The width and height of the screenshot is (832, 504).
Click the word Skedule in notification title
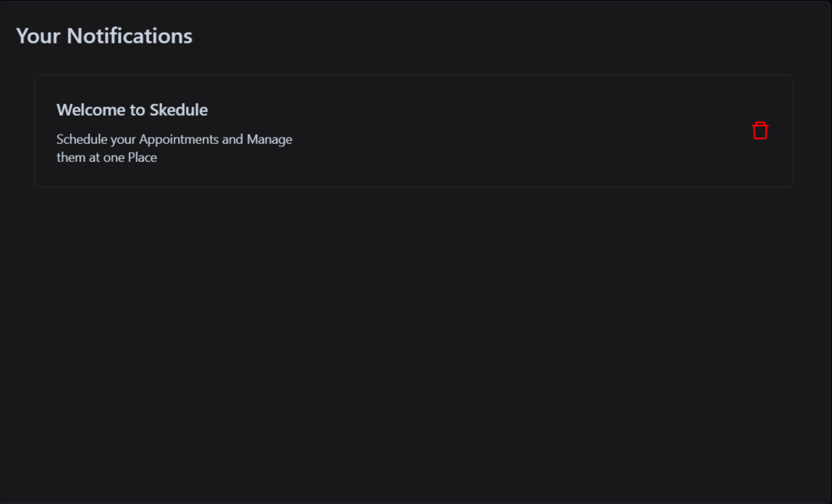[x=179, y=110]
